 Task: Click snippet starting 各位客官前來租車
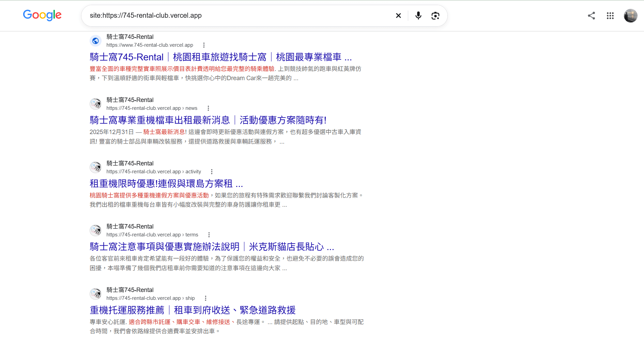(x=227, y=263)
